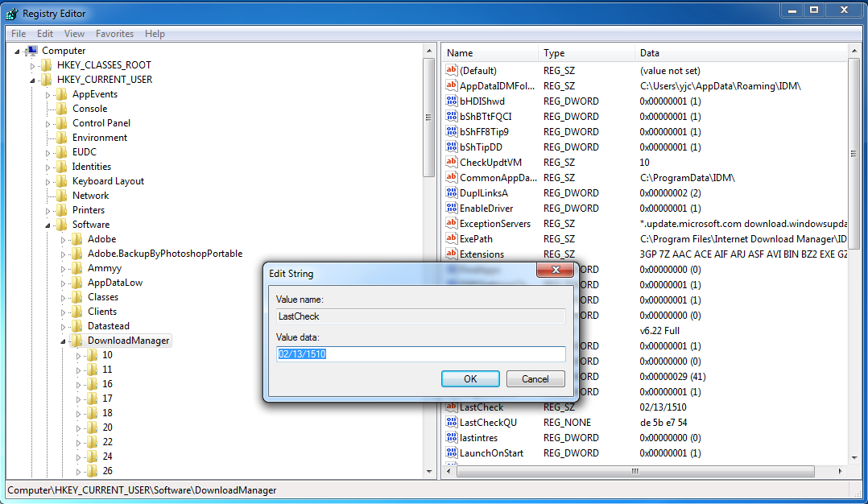Click the 'v6.22 Full' data cell
The image size is (868, 504).
[660, 331]
